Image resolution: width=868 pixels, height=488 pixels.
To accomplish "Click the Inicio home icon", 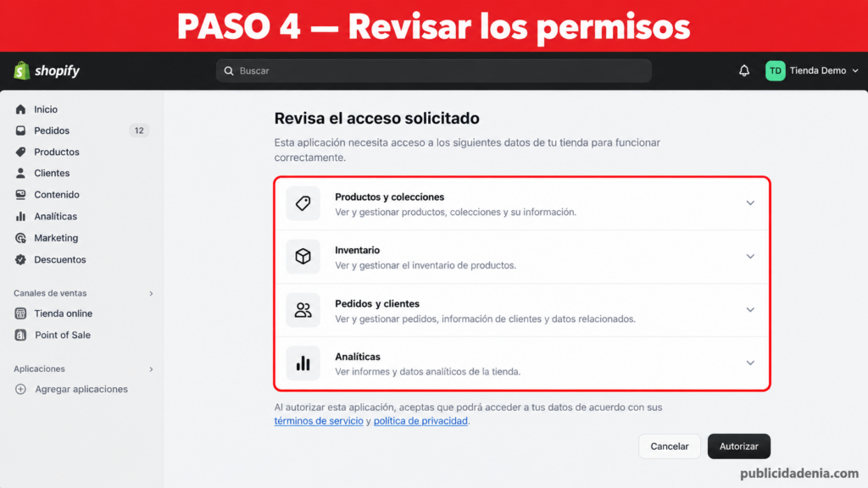I will point(20,109).
